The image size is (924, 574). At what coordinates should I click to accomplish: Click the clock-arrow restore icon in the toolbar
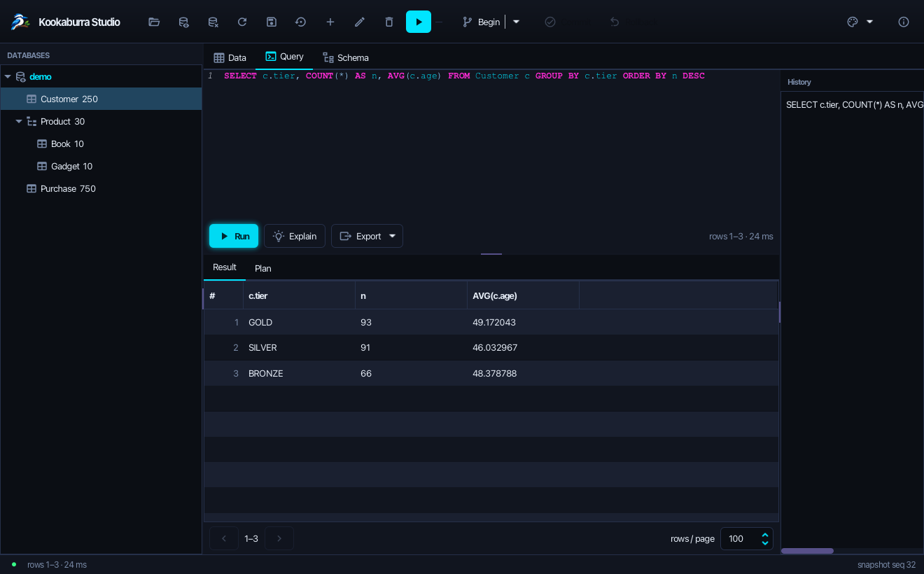pyautogui.click(x=301, y=22)
